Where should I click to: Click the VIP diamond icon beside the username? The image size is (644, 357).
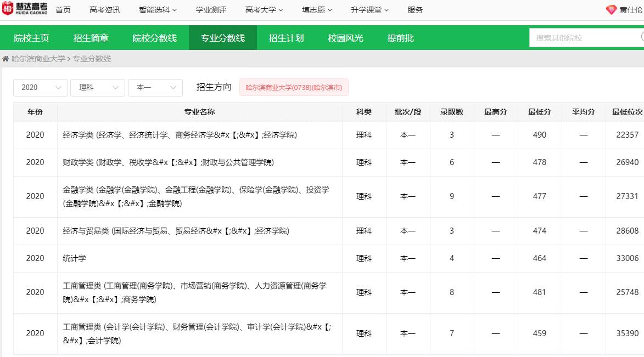(611, 10)
